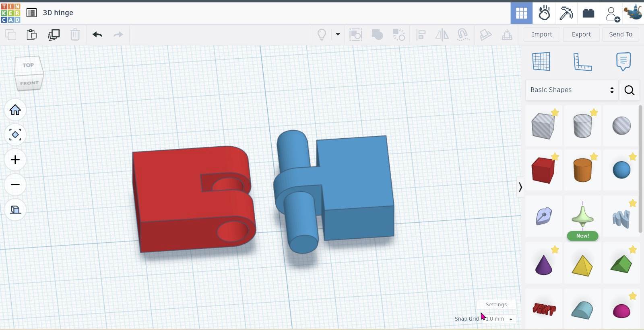644x330 pixels.
Task: Select the striped hole Box shape
Action: 543,126
